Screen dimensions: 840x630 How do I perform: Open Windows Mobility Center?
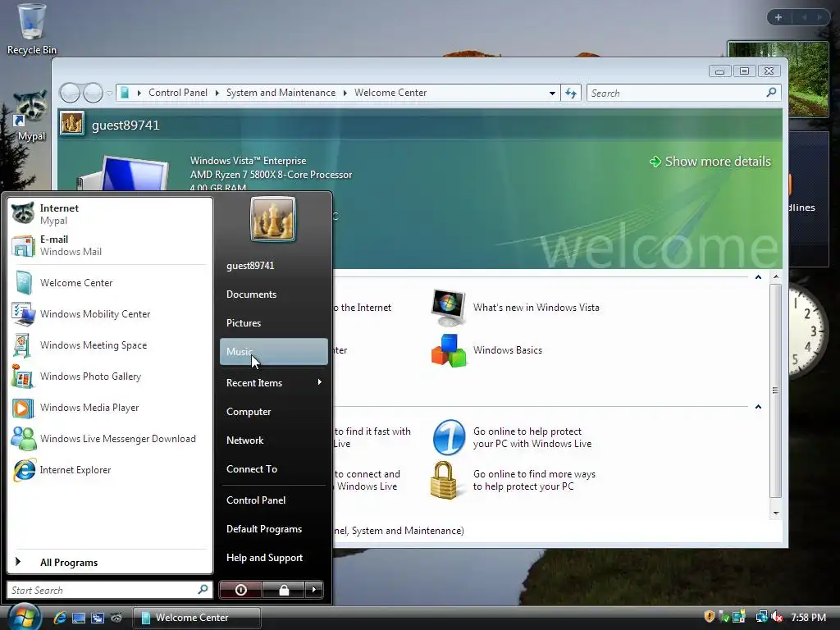click(110, 314)
